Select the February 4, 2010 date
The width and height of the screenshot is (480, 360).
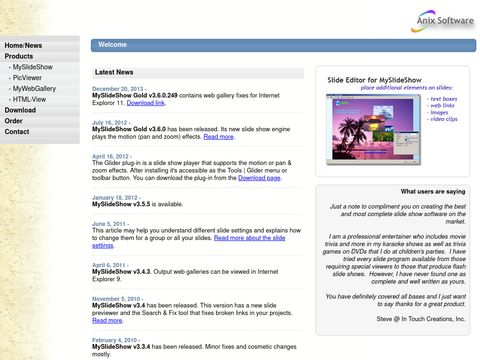pos(114,340)
